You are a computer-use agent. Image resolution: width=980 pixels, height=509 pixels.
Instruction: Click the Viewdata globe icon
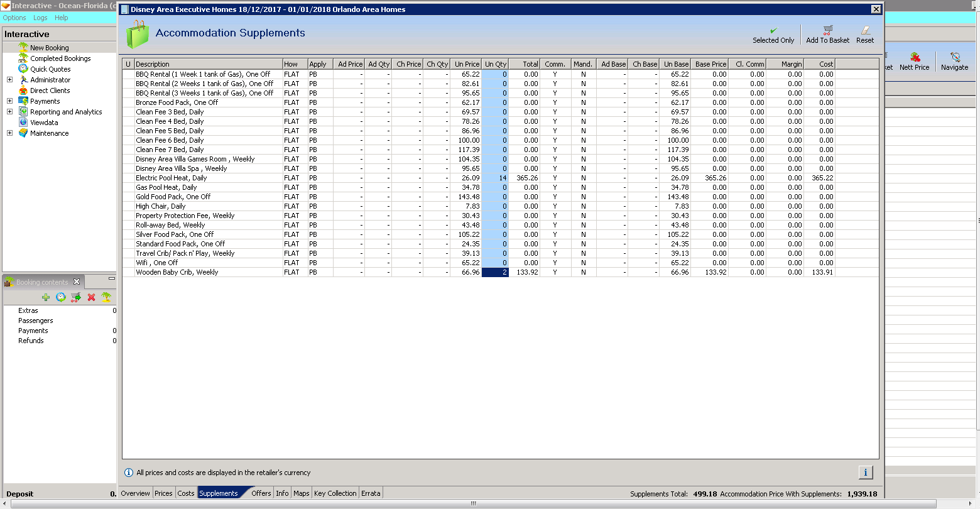23,122
